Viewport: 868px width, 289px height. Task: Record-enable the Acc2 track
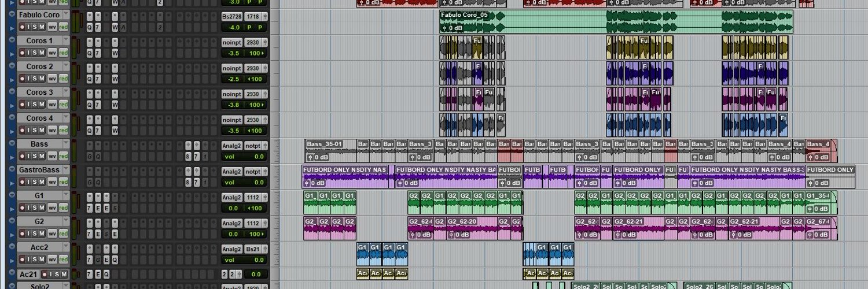click(22, 260)
